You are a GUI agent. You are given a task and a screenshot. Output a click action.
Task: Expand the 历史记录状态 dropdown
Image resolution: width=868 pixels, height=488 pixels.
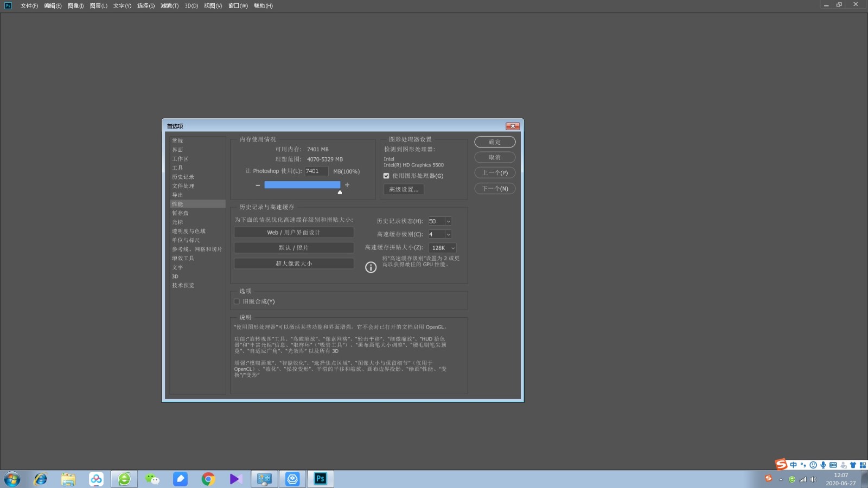point(448,221)
